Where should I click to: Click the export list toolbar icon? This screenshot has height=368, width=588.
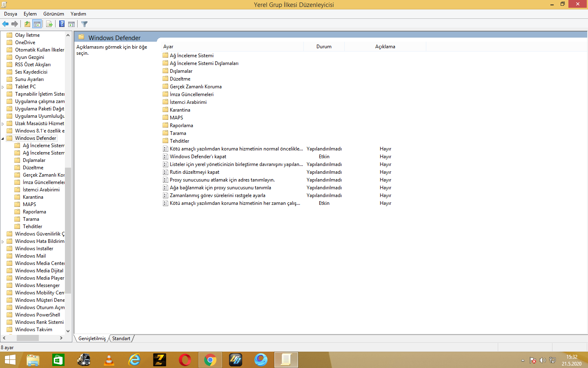(x=49, y=24)
